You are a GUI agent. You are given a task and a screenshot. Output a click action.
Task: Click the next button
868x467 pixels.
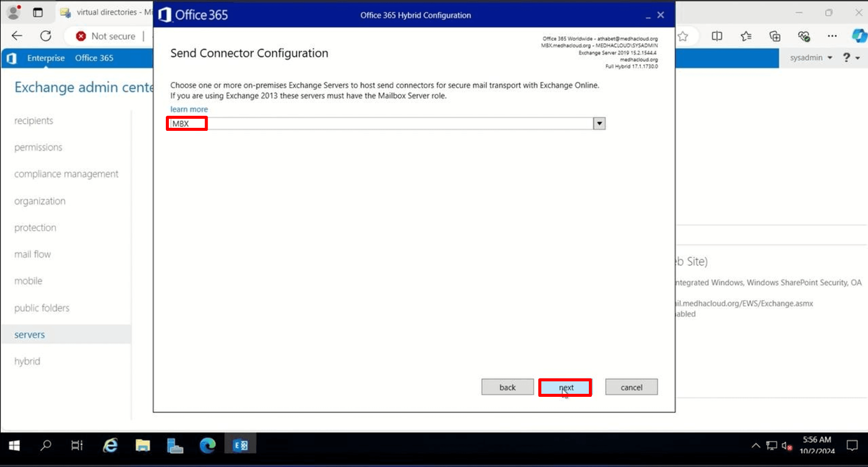click(565, 387)
